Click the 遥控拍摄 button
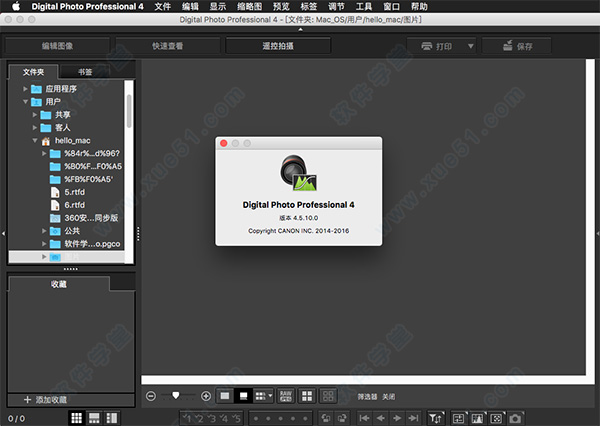Viewport: 600px width, 426px height. (278, 46)
